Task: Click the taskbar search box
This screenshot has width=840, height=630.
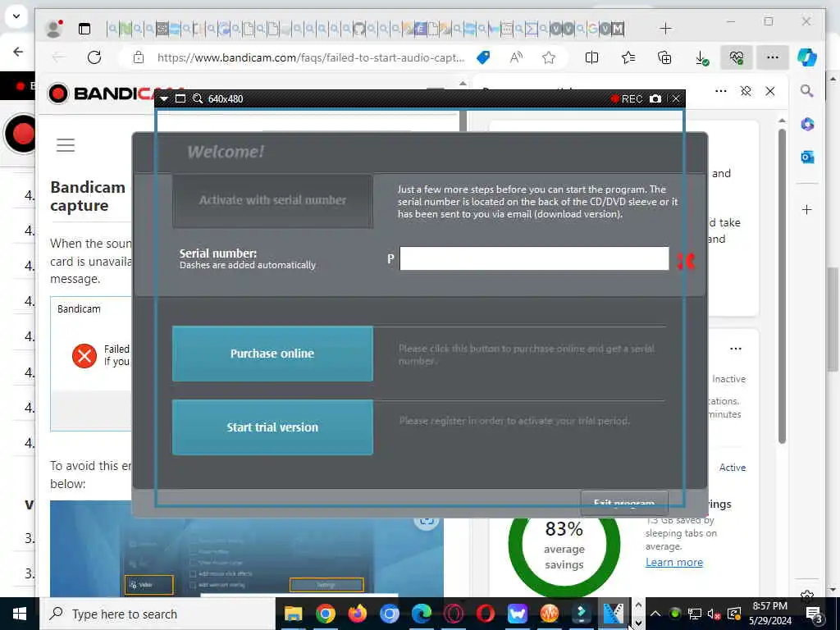Action: pyautogui.click(x=157, y=614)
